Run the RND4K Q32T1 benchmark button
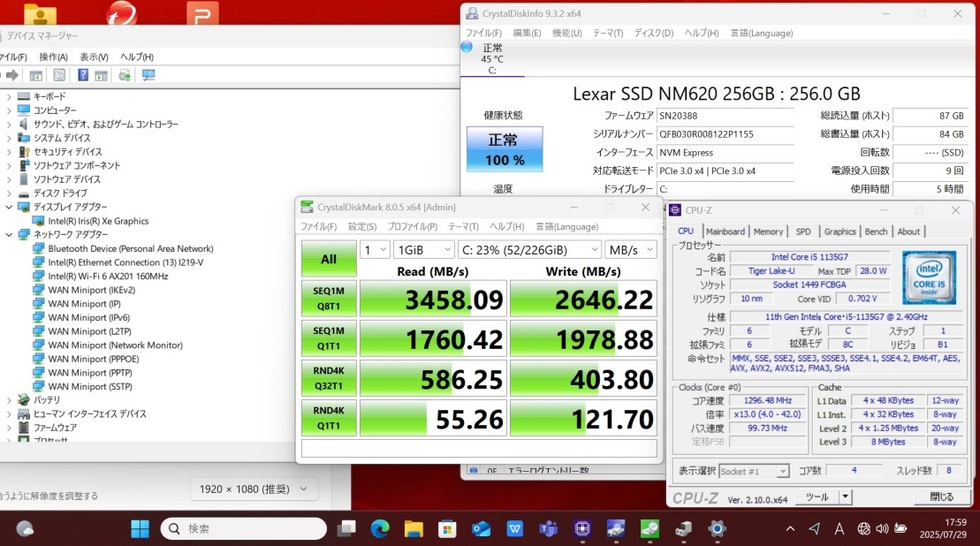980x546 pixels. [329, 378]
